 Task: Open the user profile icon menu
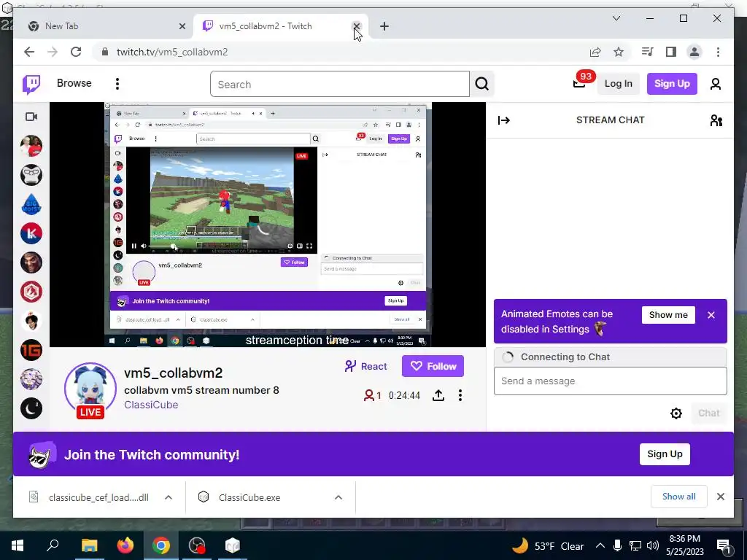715,84
